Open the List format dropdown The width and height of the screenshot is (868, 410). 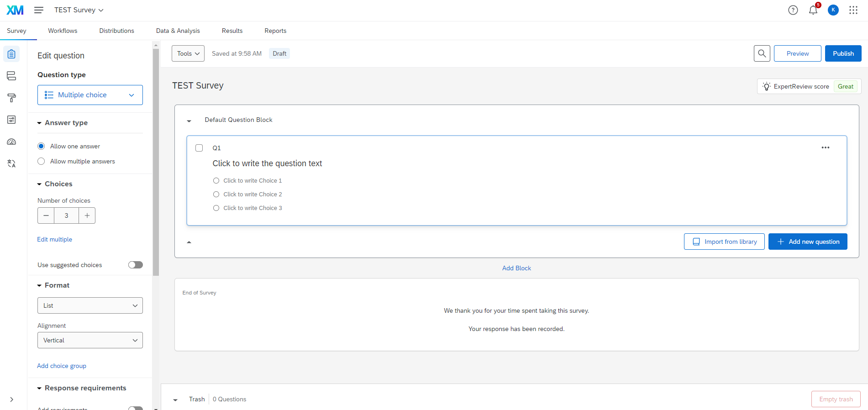90,305
